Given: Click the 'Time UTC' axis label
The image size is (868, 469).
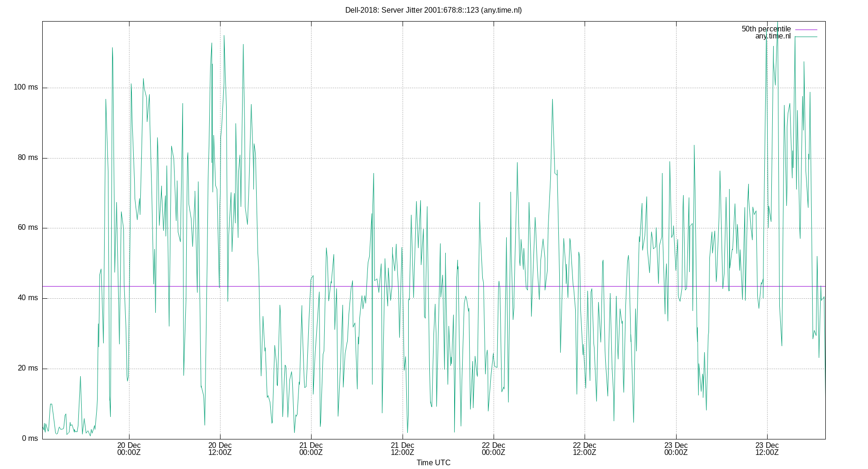Looking at the screenshot, I should pos(433,462).
